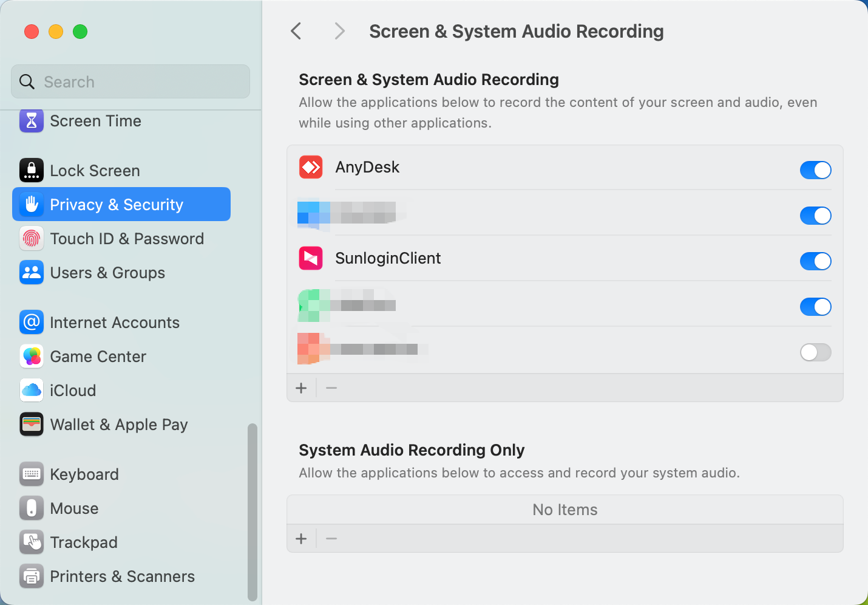The height and width of the screenshot is (605, 868).
Task: Add an app with the plus button
Action: point(301,388)
